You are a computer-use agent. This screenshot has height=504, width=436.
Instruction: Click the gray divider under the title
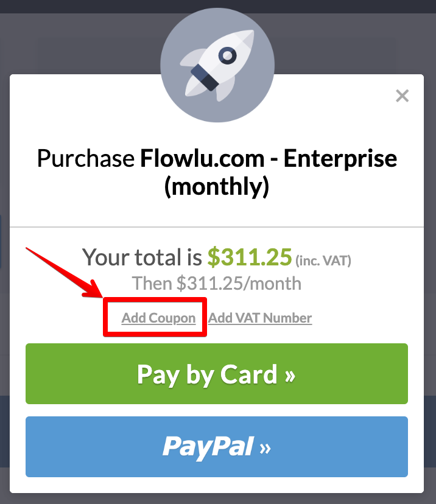217,227
